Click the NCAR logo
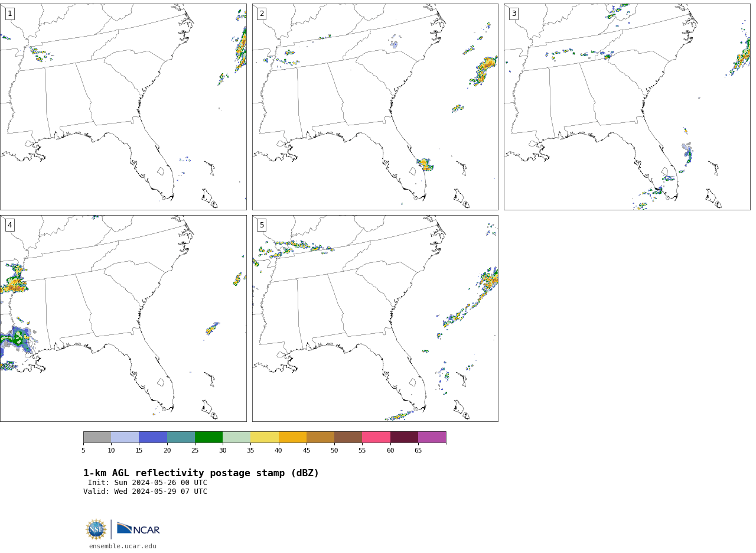This screenshot has height=553, width=756. 138,529
